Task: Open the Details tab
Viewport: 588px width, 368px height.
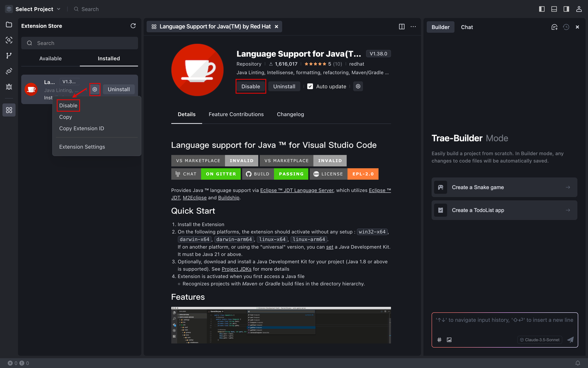Action: 187,114
